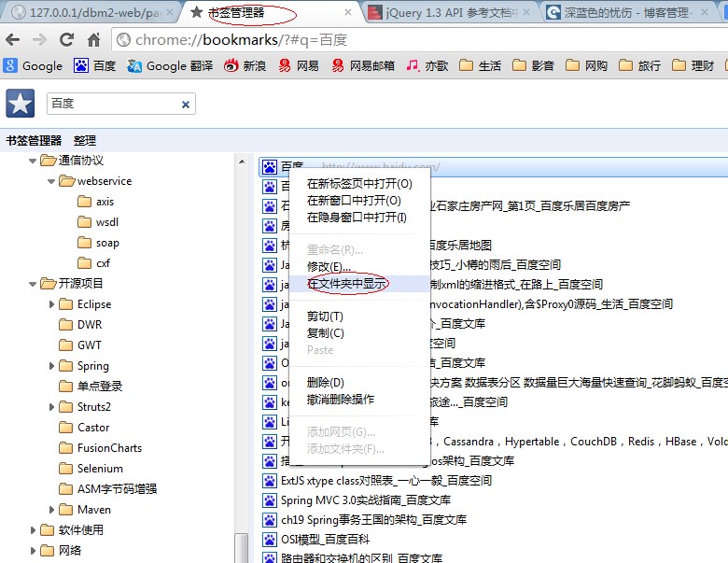
Task: Choose 修改(E)... from context menu
Action: click(359, 267)
